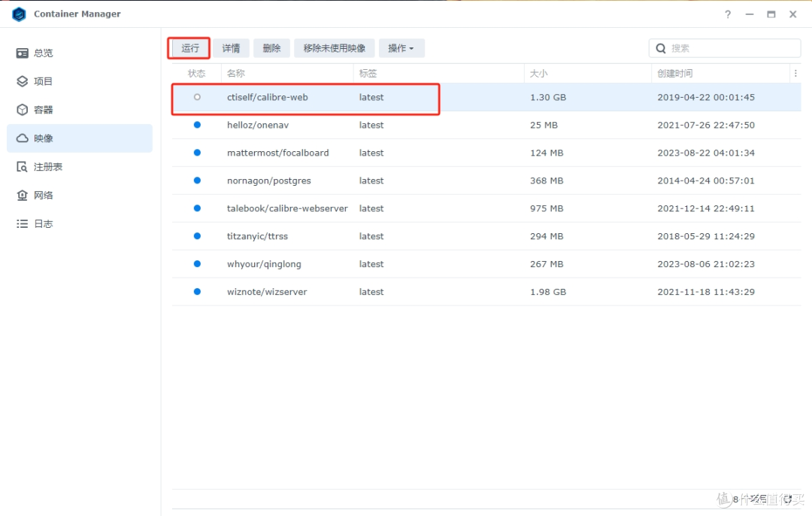Click the 运行 run button
812x516 pixels.
pos(189,48)
